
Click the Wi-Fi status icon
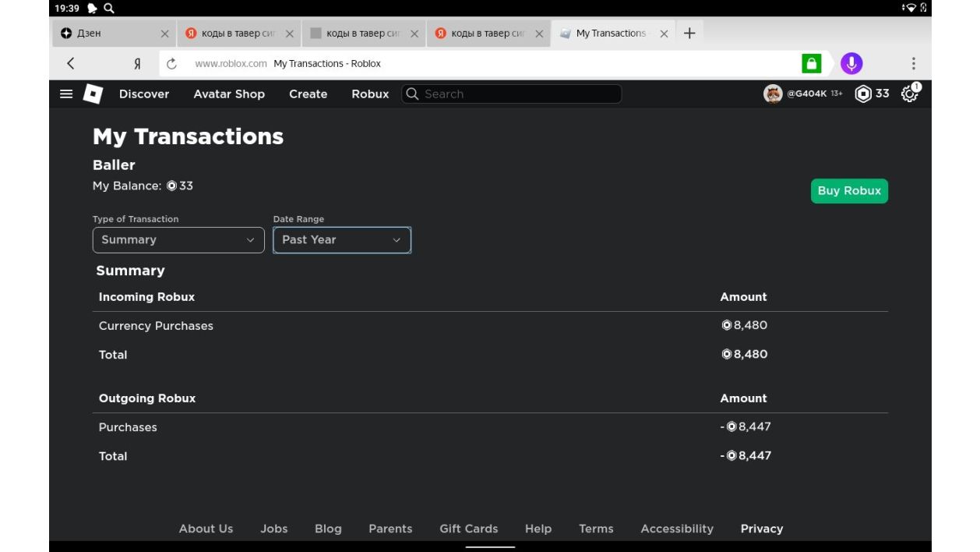pos(910,8)
